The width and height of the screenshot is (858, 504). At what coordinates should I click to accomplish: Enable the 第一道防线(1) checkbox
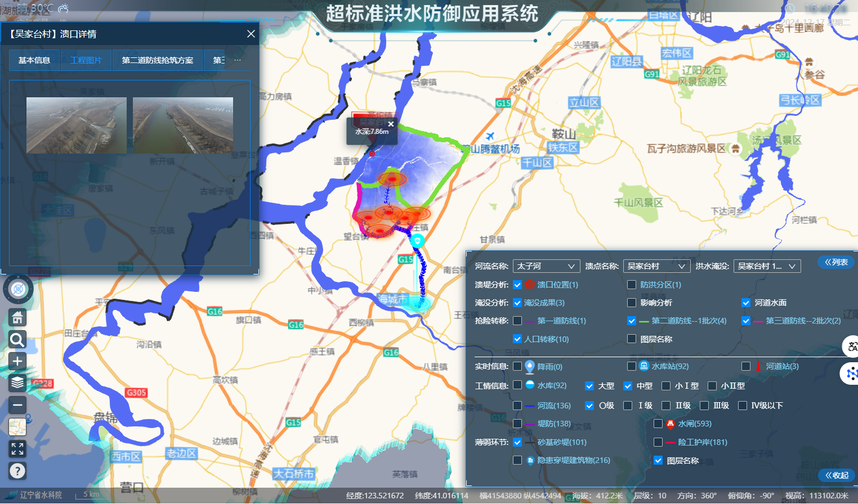click(x=517, y=321)
